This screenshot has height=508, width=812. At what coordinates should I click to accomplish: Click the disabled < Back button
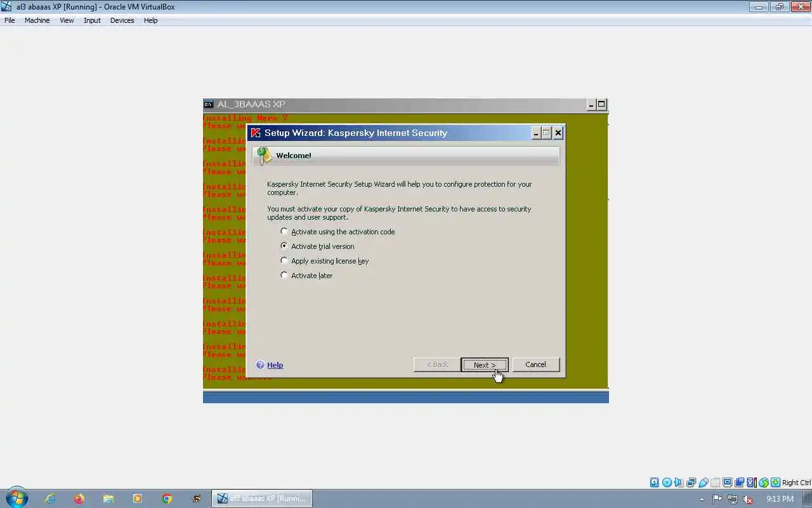click(x=437, y=364)
